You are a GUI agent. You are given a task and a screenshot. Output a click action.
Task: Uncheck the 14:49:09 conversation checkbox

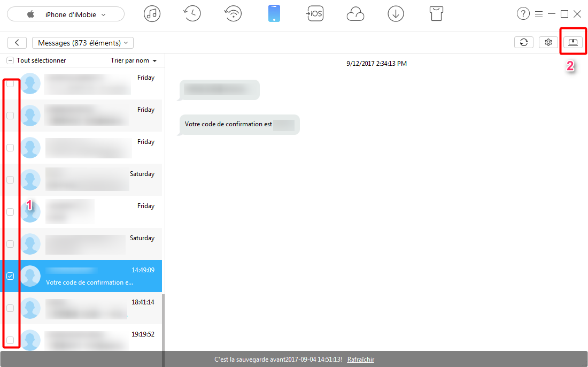point(11,276)
